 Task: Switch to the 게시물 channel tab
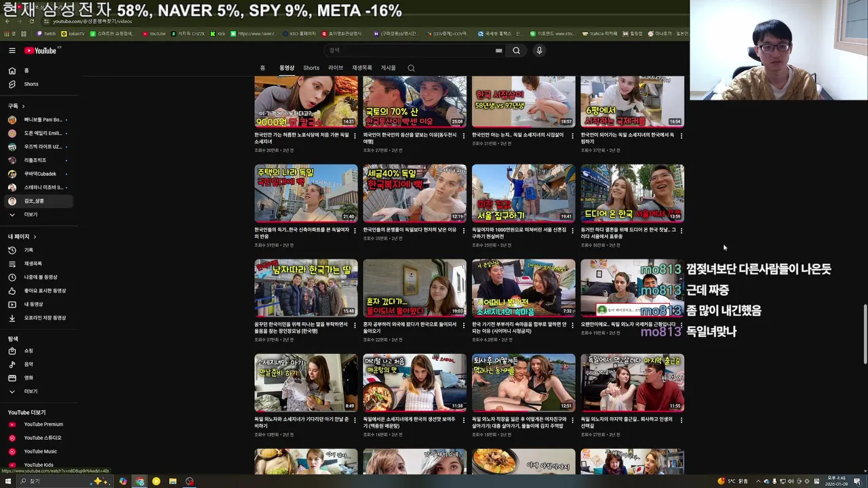click(388, 68)
